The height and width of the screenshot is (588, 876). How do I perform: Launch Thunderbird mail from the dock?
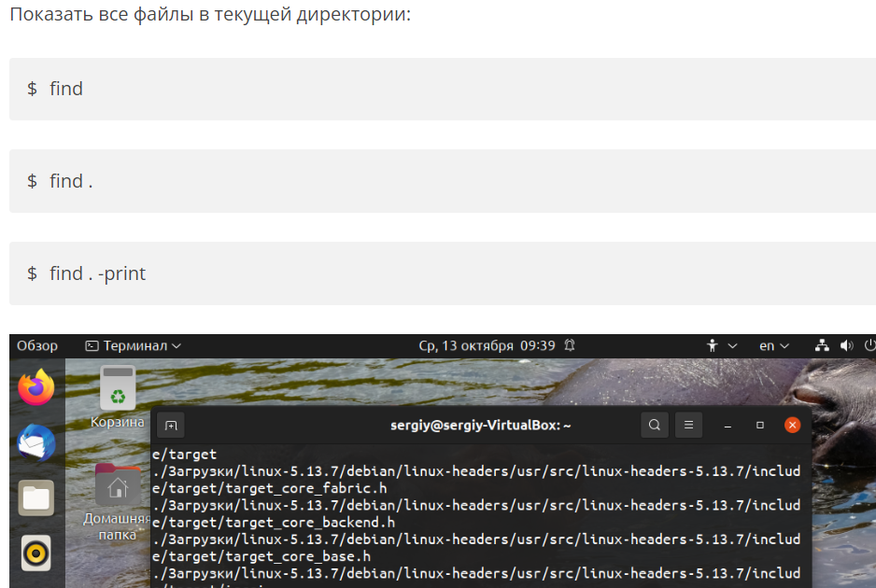pos(36,442)
